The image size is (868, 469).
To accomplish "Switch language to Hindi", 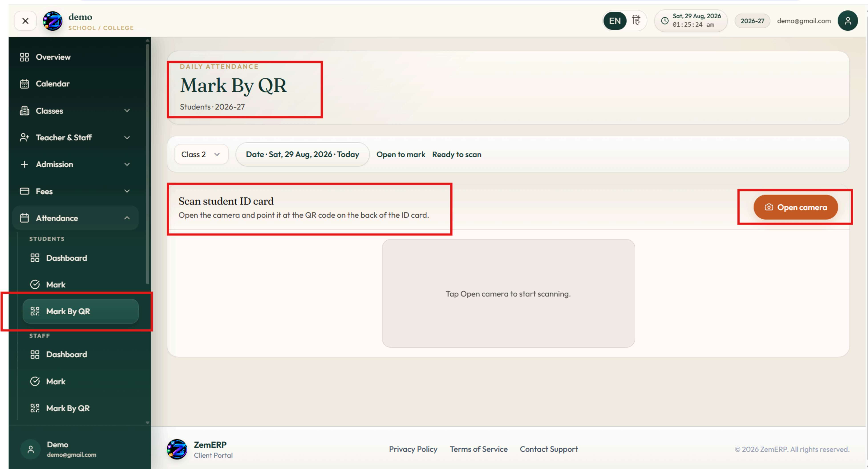I will 636,20.
